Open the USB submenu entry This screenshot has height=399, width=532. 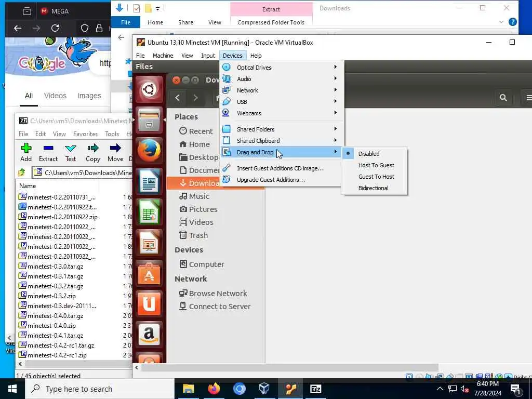(281, 102)
